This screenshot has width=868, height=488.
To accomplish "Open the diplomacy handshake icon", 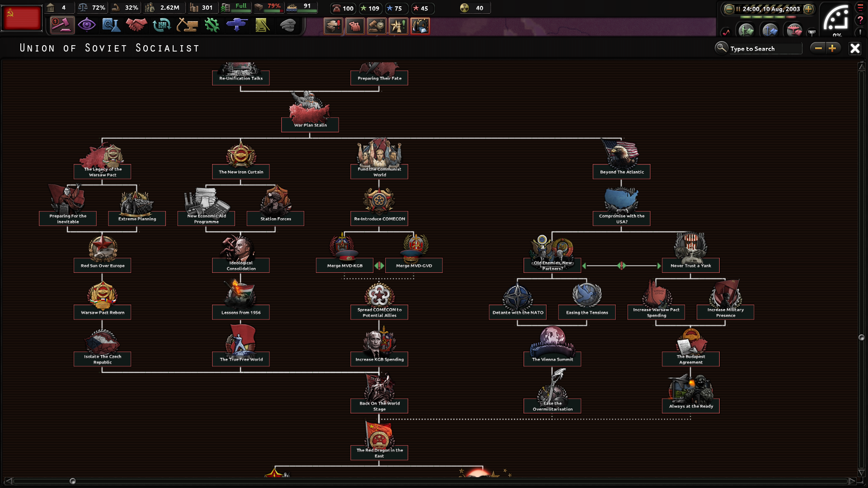I will pyautogui.click(x=137, y=25).
